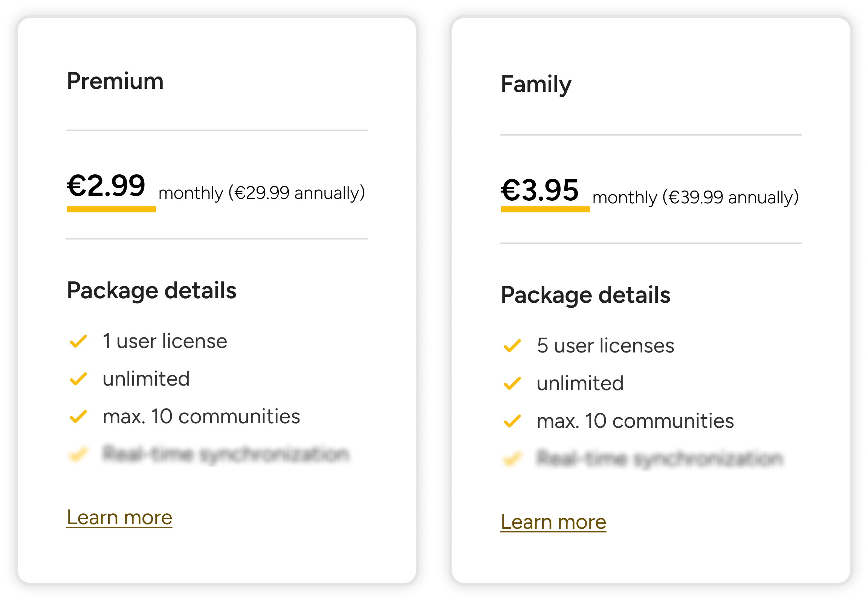
Task: Select the 1 user license text
Action: [165, 342]
